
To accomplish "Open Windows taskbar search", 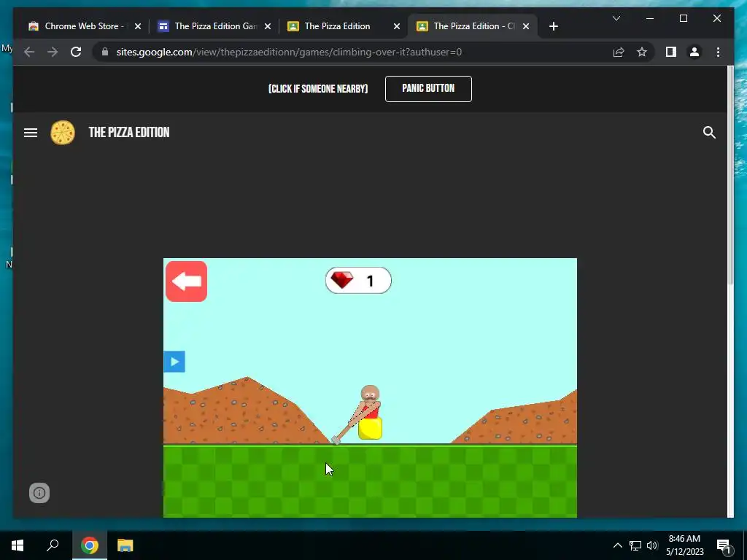I will click(53, 545).
